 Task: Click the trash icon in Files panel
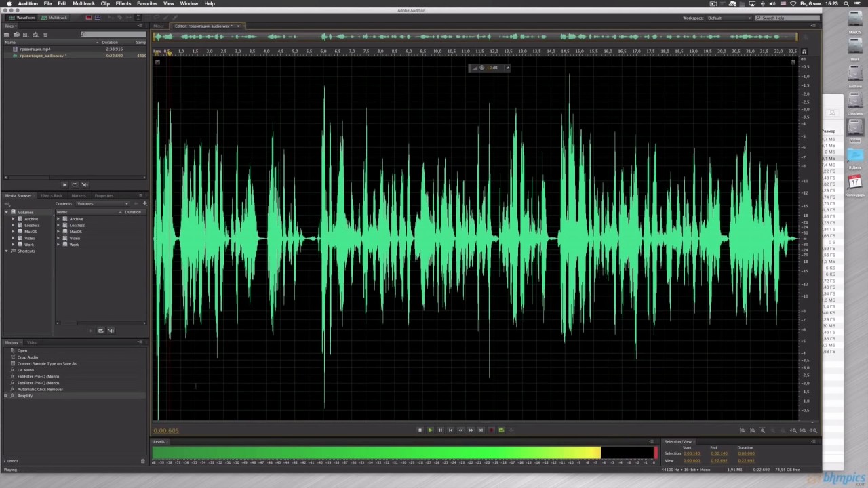(x=45, y=35)
